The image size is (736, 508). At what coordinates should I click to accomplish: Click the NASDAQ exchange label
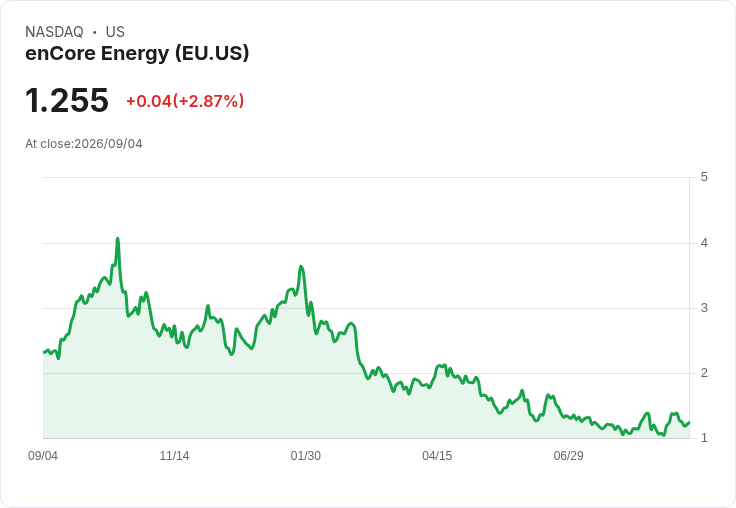click(x=54, y=31)
